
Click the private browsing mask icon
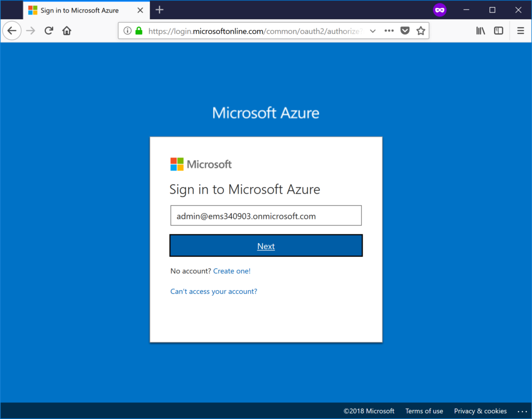tap(440, 10)
